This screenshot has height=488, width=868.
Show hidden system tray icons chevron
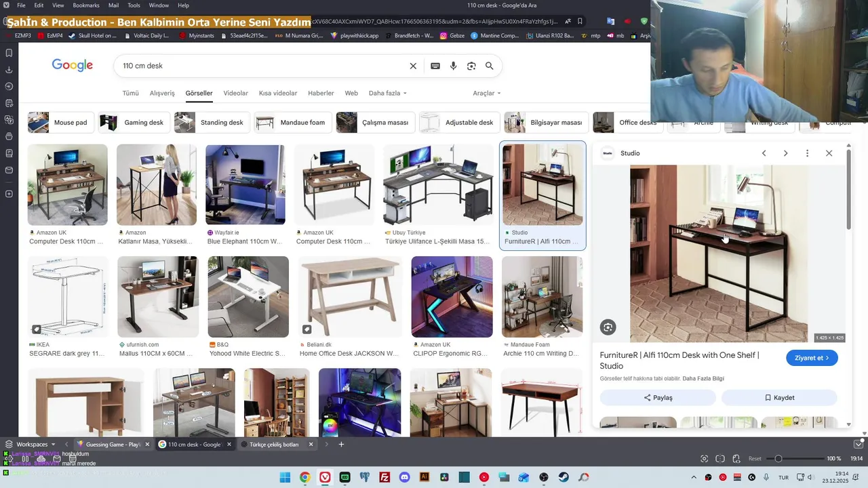tap(693, 477)
